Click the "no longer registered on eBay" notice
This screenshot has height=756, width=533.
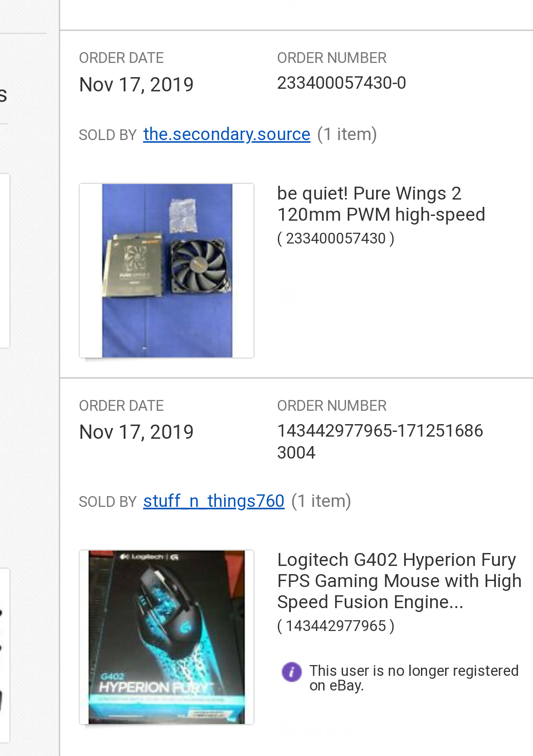pos(414,678)
